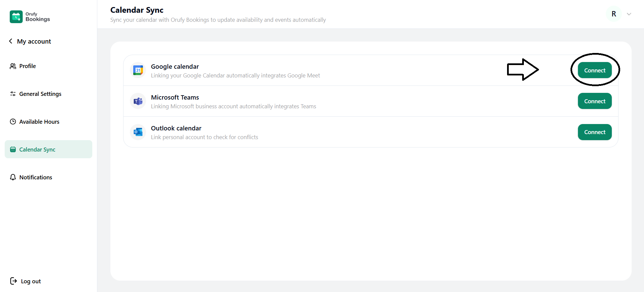
Task: Click the Log out icon
Action: (x=13, y=281)
